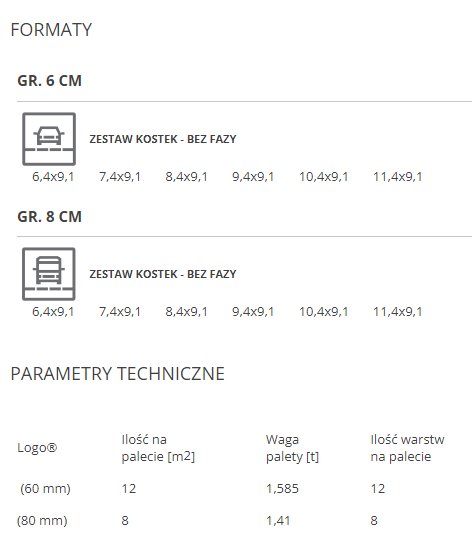472x557 pixels.
Task: Select 7,4x9,1 format in 6 cm section
Action: (120, 177)
